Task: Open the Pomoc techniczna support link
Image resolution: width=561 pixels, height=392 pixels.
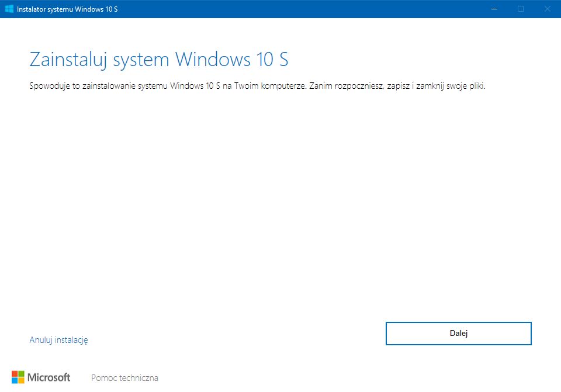Action: pos(124,378)
